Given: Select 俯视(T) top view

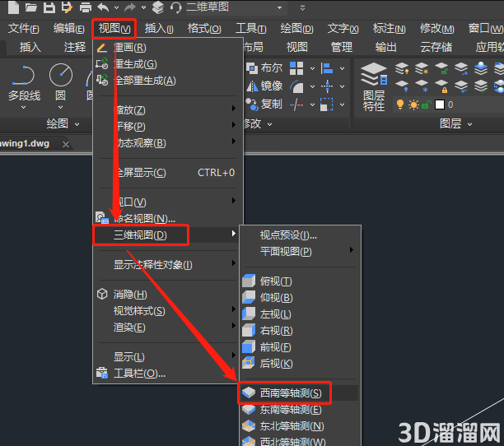Looking at the screenshot, I should (300, 281).
